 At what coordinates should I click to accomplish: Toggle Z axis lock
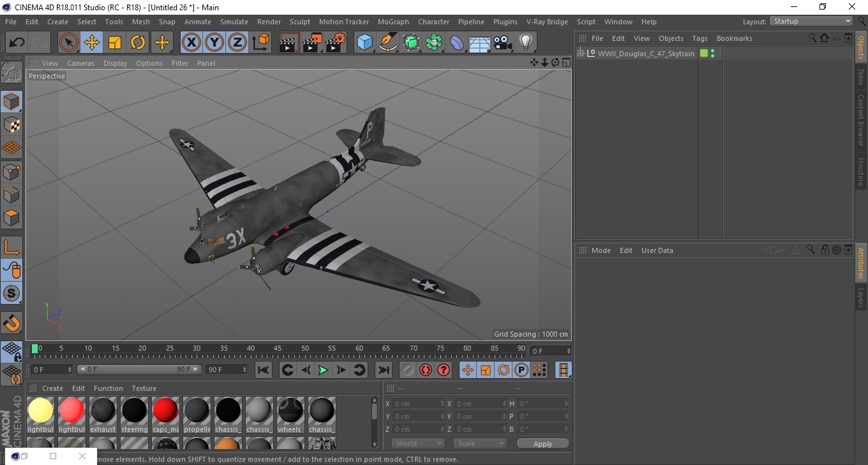coord(237,43)
